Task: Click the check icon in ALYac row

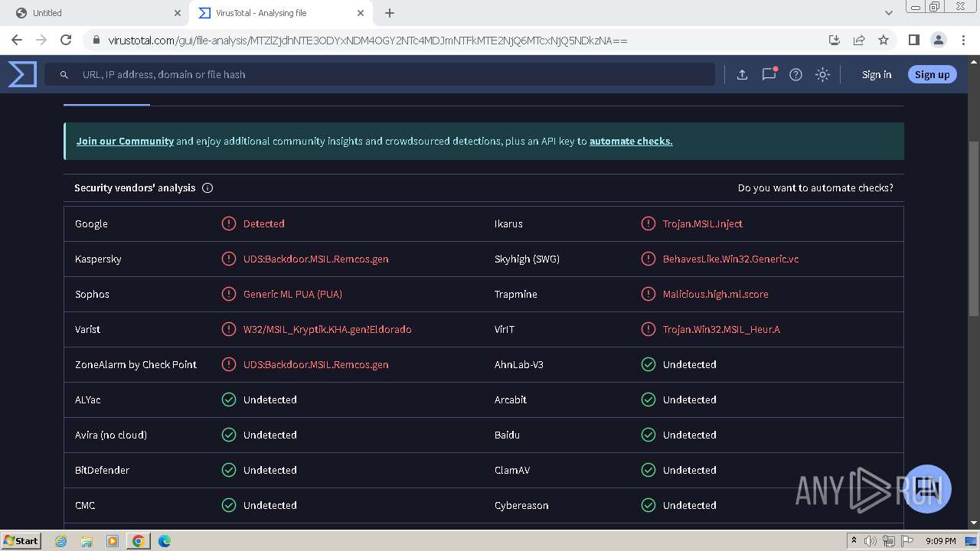Action: tap(229, 399)
